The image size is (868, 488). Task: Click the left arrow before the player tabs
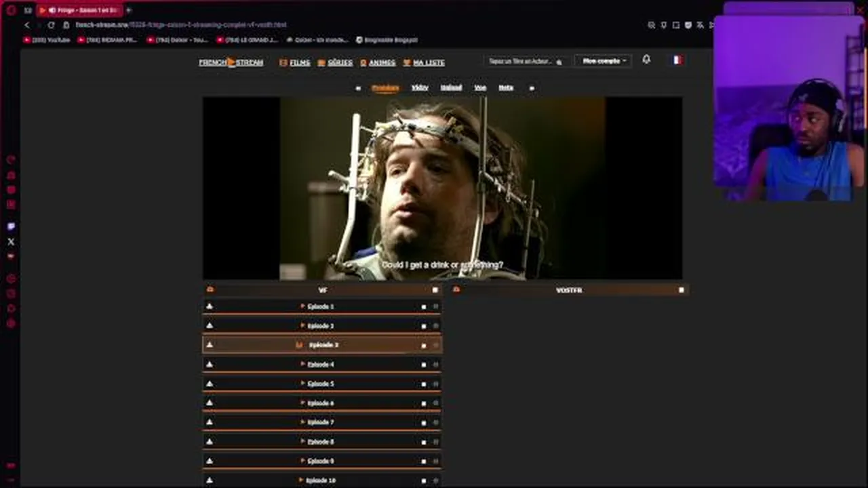pyautogui.click(x=358, y=88)
